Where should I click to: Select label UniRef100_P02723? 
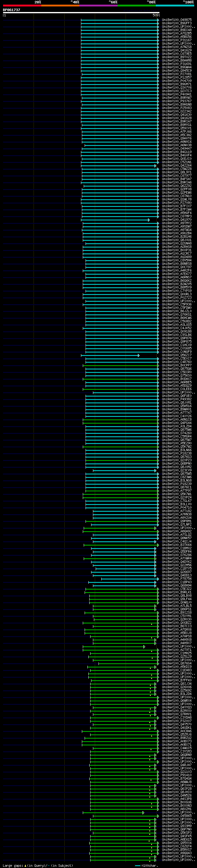click(177, 297)
